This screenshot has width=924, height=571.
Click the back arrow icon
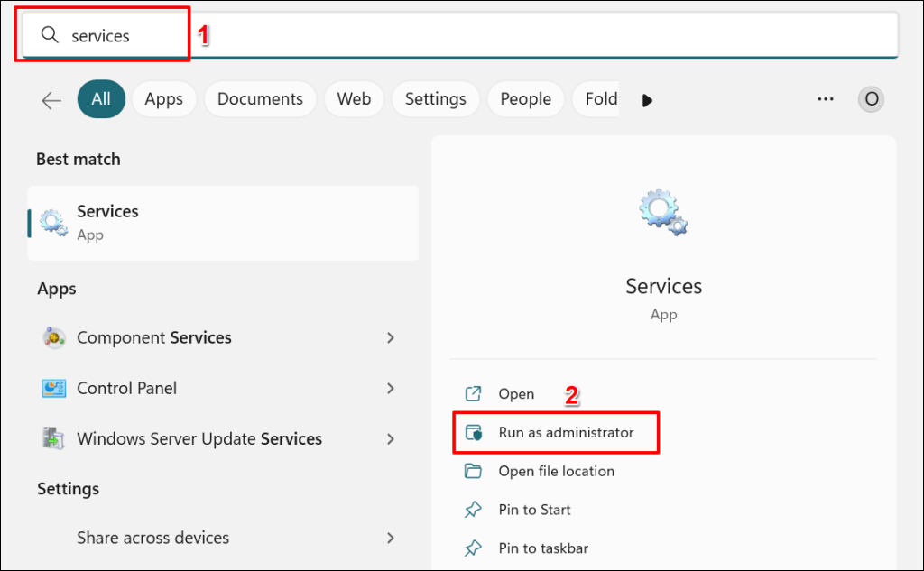click(51, 100)
